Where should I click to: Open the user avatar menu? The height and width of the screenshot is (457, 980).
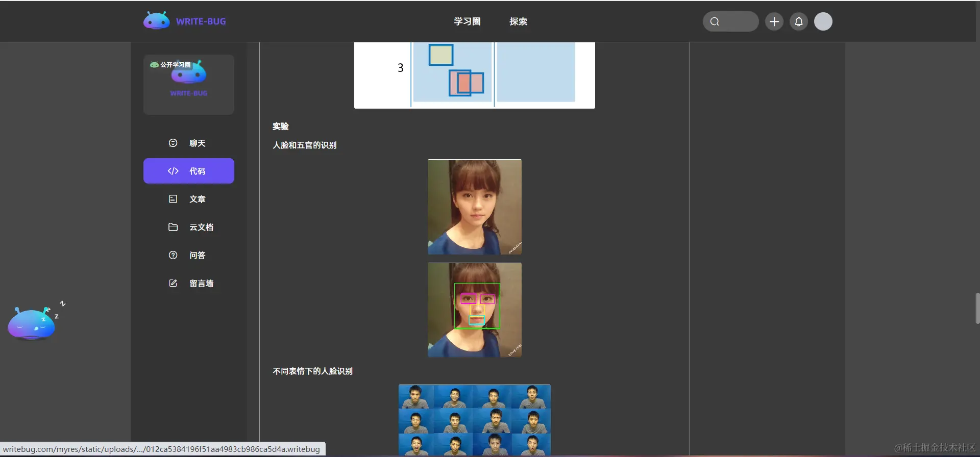pos(823,21)
